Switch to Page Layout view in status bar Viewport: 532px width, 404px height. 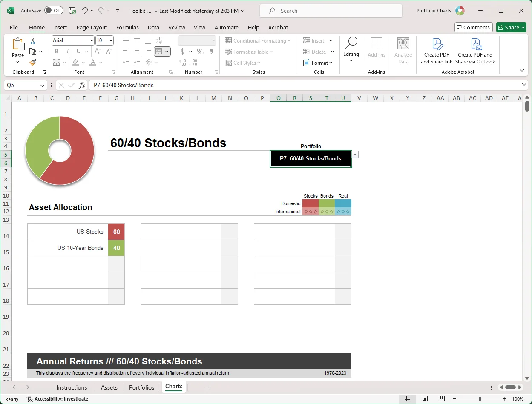click(x=425, y=399)
